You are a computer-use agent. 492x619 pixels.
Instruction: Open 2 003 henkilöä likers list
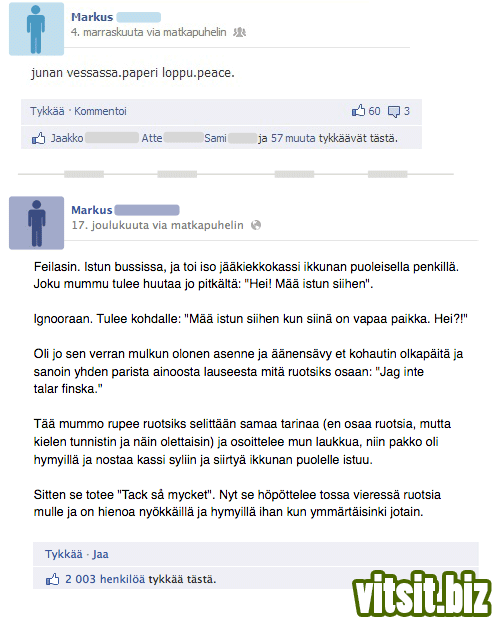(x=105, y=579)
